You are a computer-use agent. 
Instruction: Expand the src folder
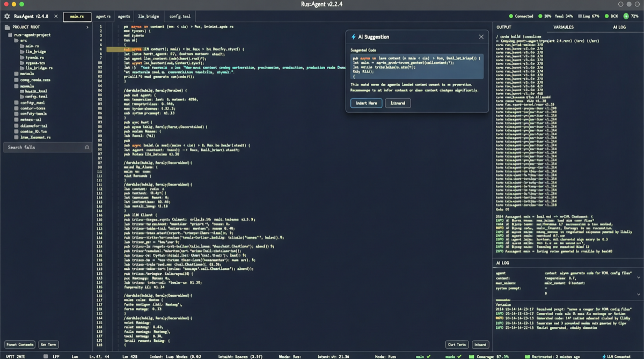(15, 39)
